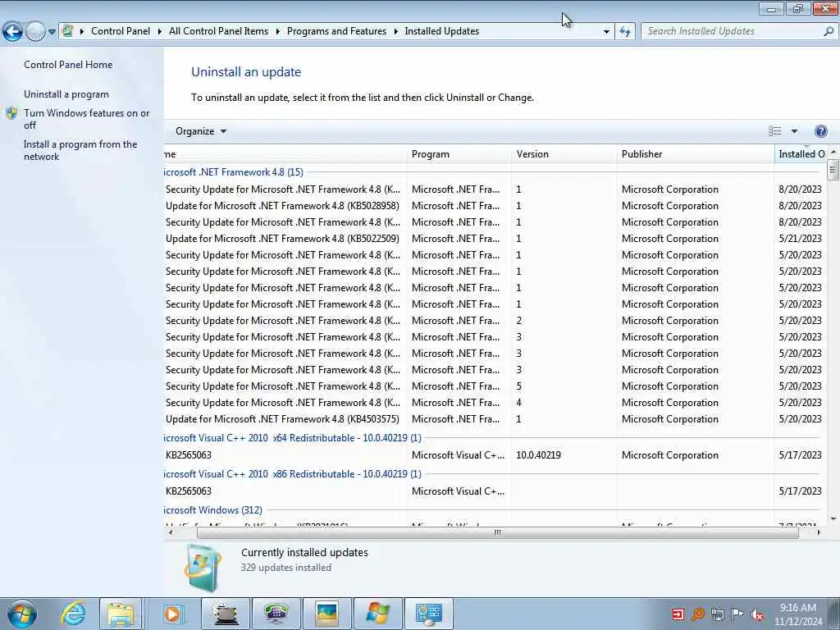Viewport: 840px width, 630px height.
Task: Sort by the Publisher column header
Action: pyautogui.click(x=696, y=154)
